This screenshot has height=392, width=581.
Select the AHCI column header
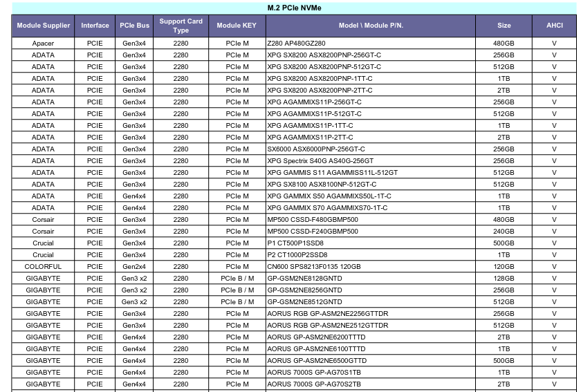point(554,26)
